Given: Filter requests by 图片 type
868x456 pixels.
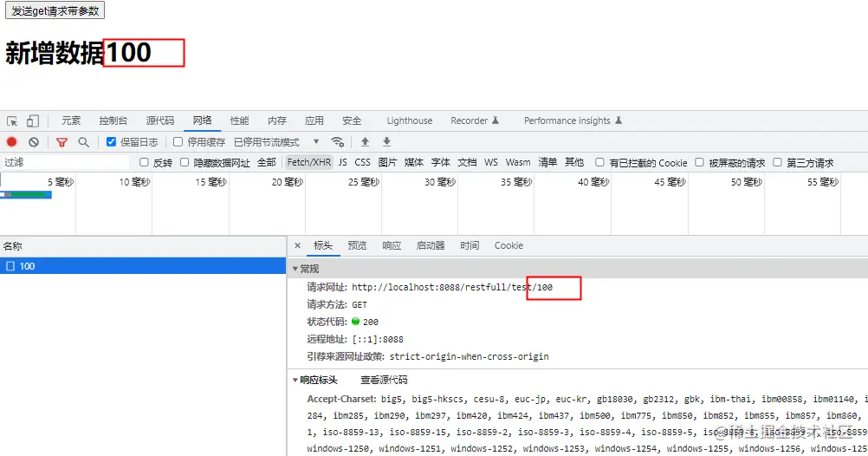Looking at the screenshot, I should pyautogui.click(x=387, y=162).
